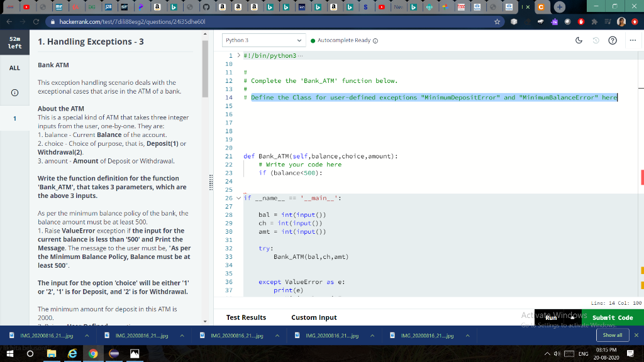Click the Submit Code button
Image resolution: width=644 pixels, height=362 pixels.
click(612, 317)
